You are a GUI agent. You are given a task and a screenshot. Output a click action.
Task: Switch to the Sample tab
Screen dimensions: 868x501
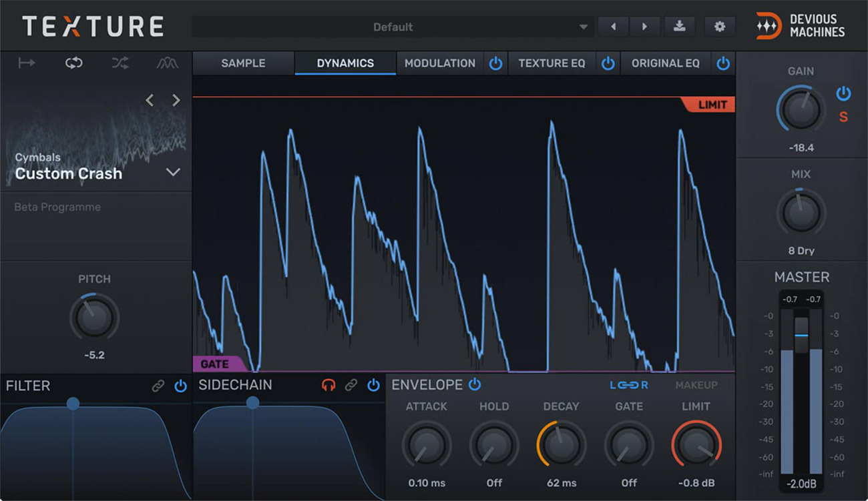point(243,63)
